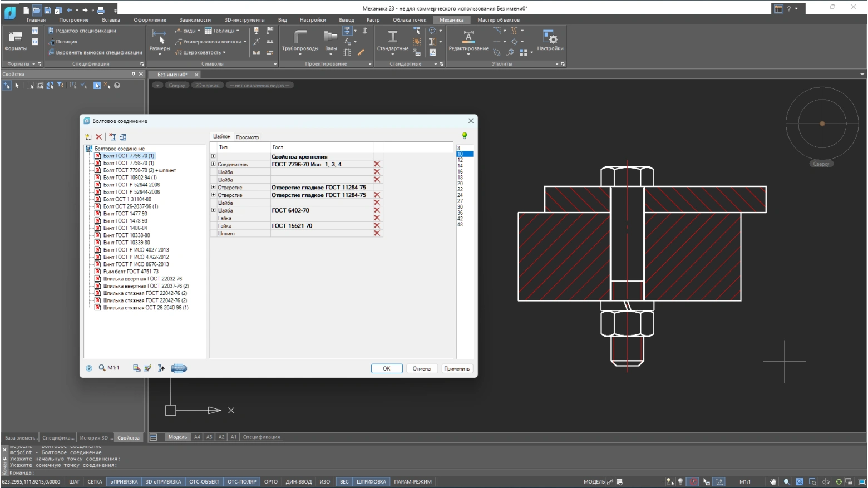This screenshot has width=868, height=488.
Task: Click the red X delete icon in dialog toolbar
Action: point(99,137)
